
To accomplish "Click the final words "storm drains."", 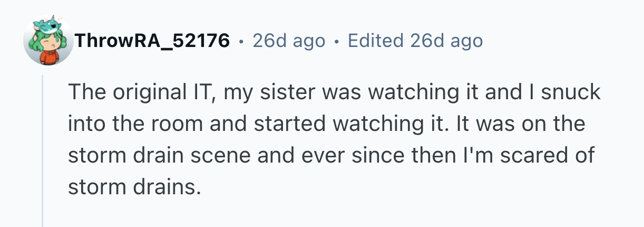I will tap(134, 188).
